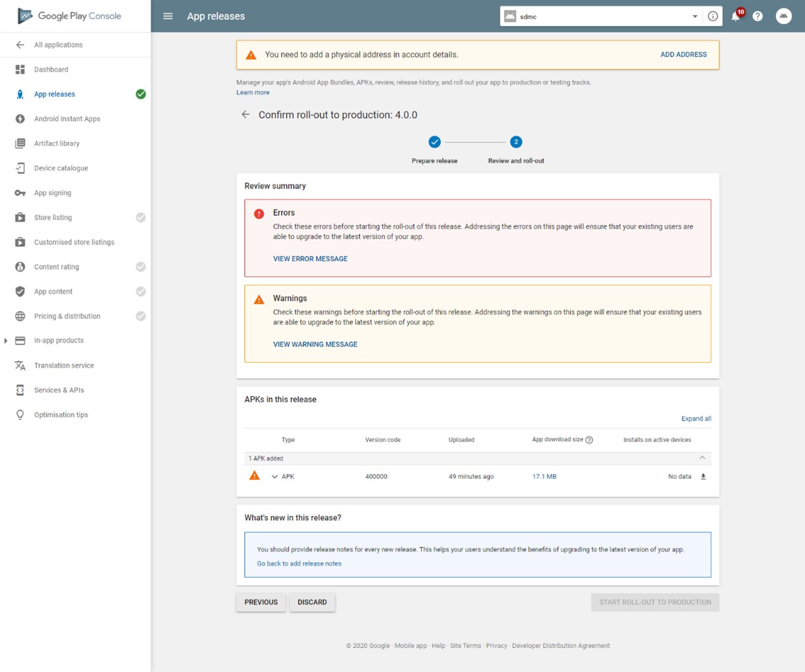Viewport: 805px width, 672px height.
Task: Download the APK using download icon
Action: [703, 477]
